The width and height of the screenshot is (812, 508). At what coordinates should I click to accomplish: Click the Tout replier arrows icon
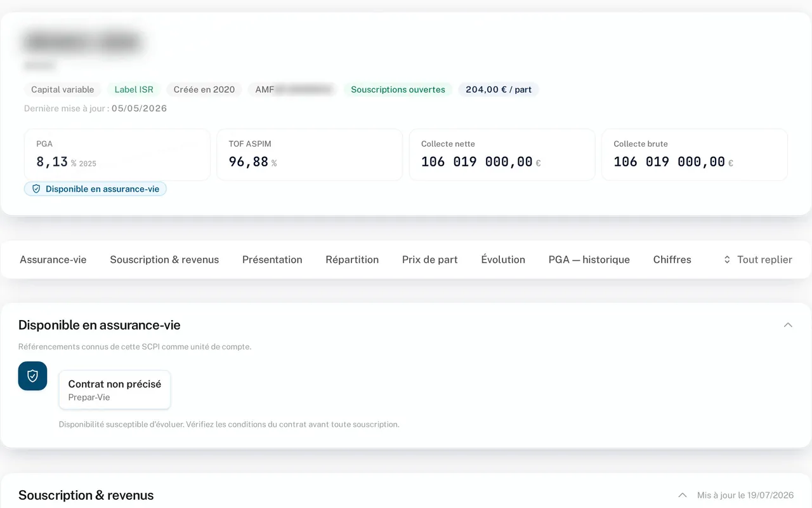pos(727,260)
